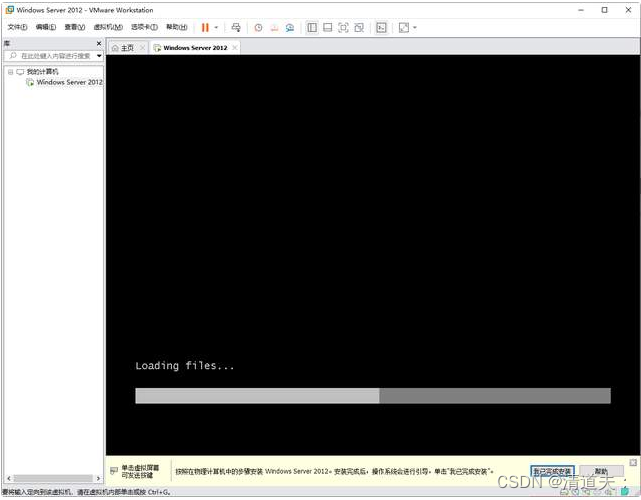Click the stretch guest display icon
Screen dimensions: 641x500
[x=403, y=27]
